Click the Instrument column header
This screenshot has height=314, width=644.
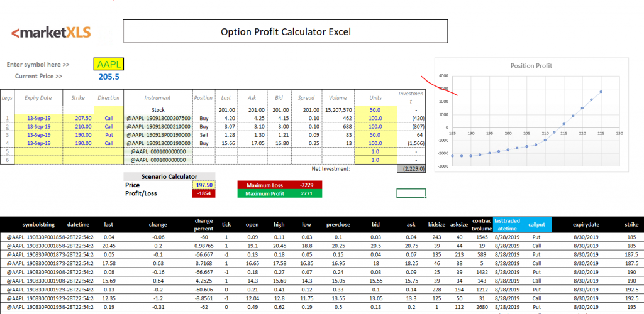158,98
